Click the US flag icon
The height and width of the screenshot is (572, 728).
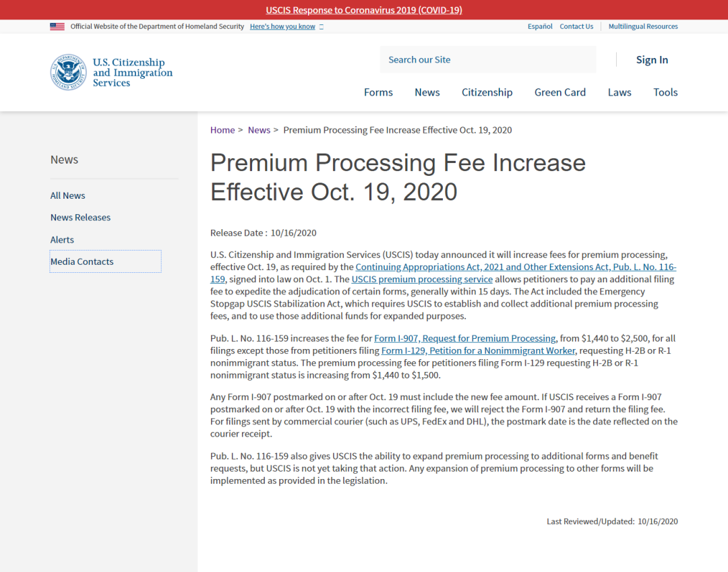tap(57, 26)
